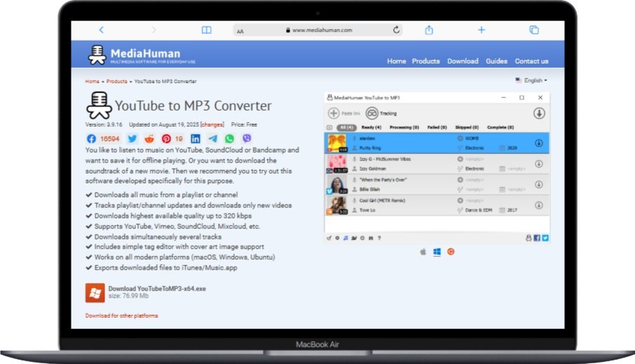Click the gear settings icon in app footer

click(x=337, y=238)
